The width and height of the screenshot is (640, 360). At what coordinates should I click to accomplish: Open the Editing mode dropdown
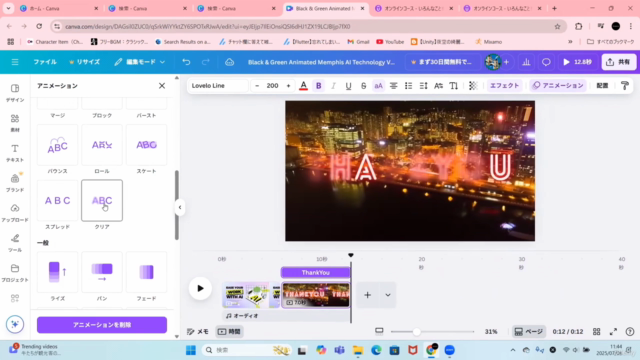click(139, 62)
